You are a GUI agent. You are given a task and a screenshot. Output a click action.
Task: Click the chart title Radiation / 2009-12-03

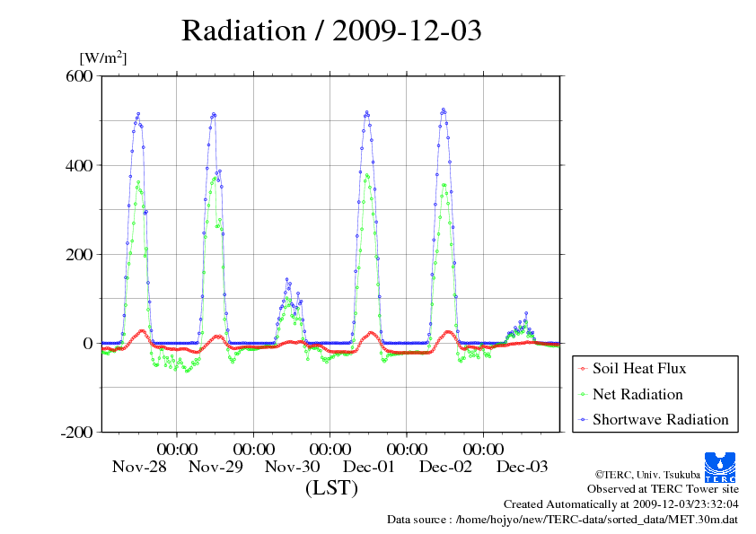pyautogui.click(x=331, y=31)
